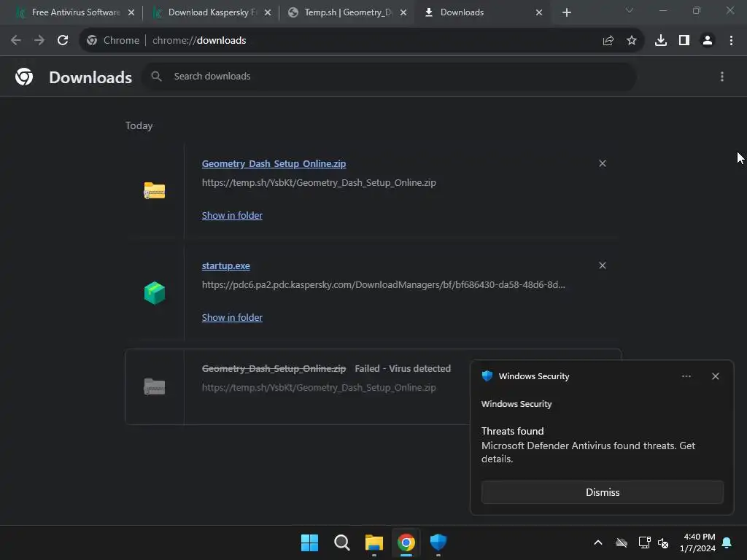This screenshot has height=560, width=747.
Task: Click the zip folder file icon
Action: (x=155, y=190)
